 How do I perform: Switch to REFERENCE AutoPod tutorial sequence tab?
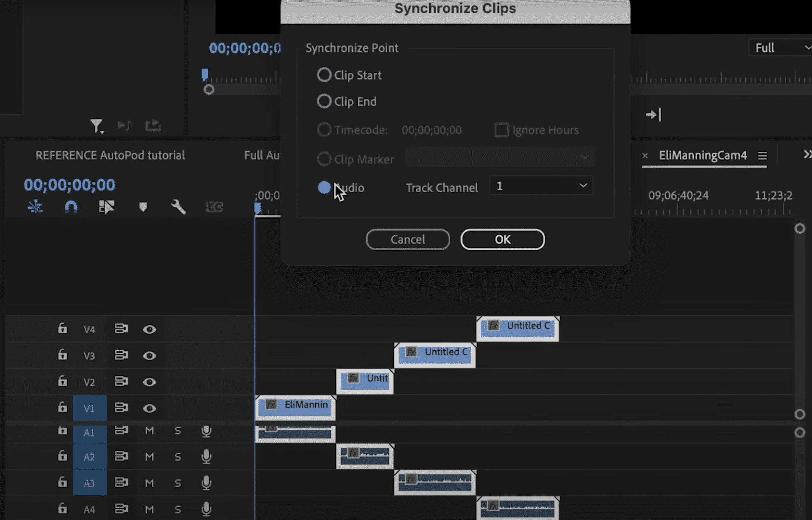(x=110, y=155)
